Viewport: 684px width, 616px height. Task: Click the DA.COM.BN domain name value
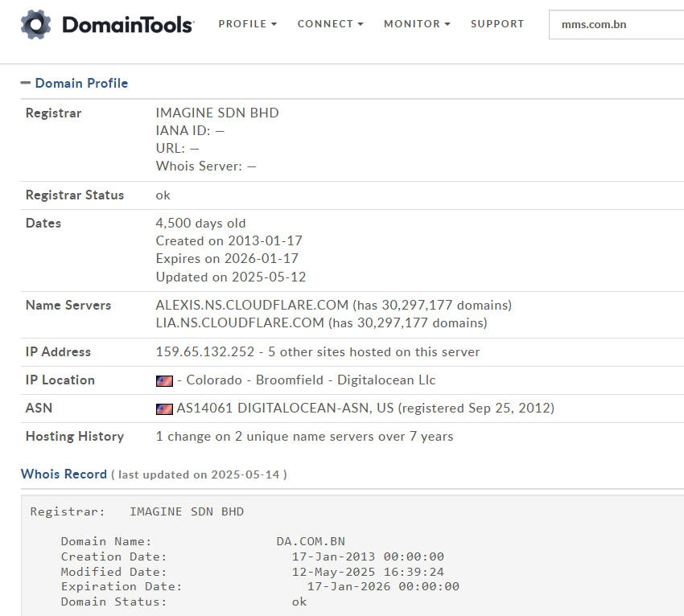(311, 541)
